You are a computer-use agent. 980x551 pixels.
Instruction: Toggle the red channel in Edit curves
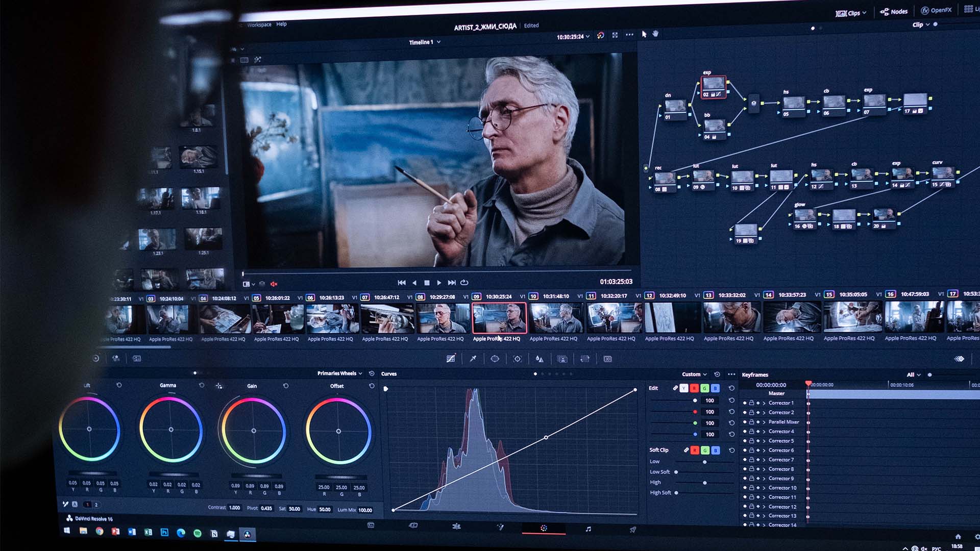tap(694, 388)
